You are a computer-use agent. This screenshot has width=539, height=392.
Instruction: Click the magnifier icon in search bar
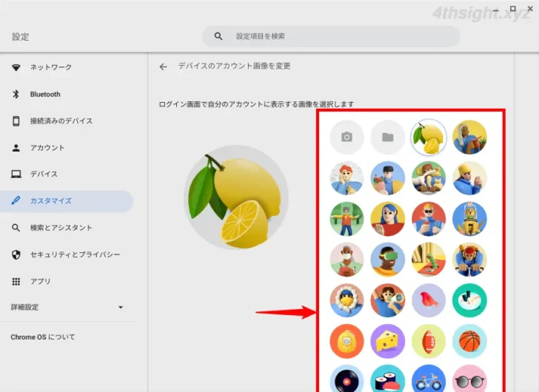218,36
